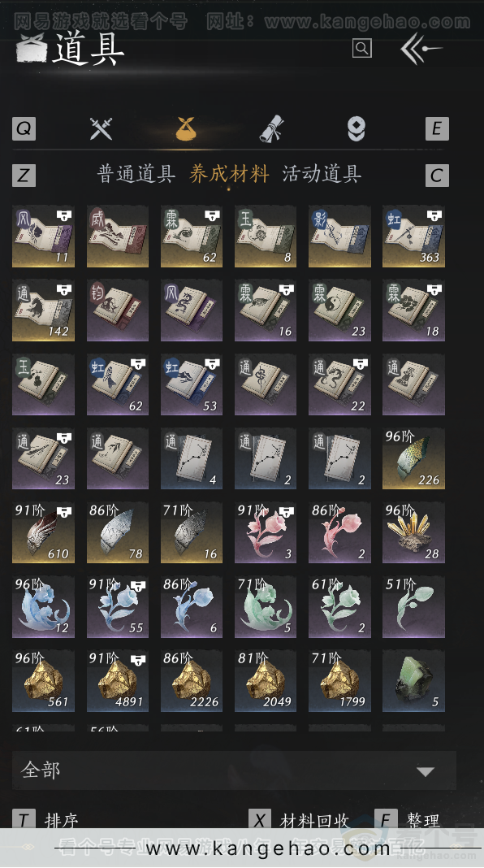Click the green gemstone item with 5
This screenshot has width=484, height=868.
(x=413, y=681)
